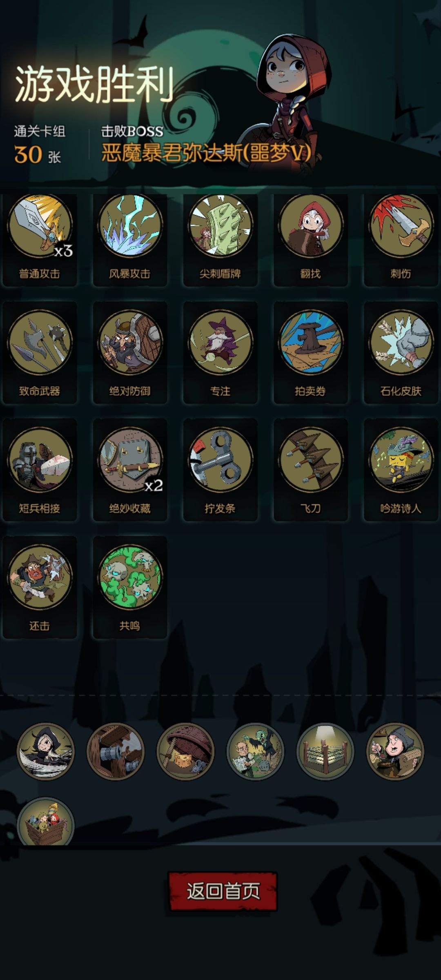
Task: Tap the zombie relic icon
Action: click(x=256, y=751)
